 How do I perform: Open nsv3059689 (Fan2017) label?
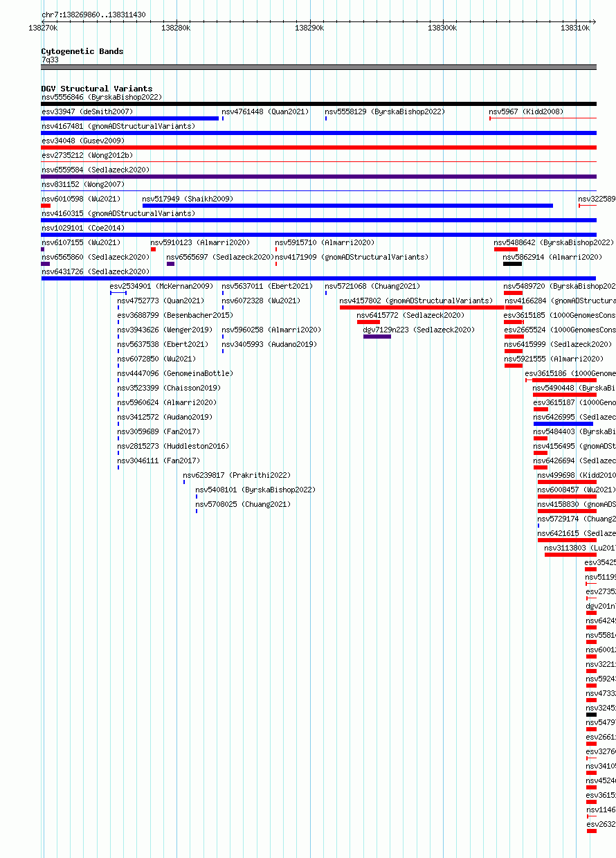(x=158, y=432)
